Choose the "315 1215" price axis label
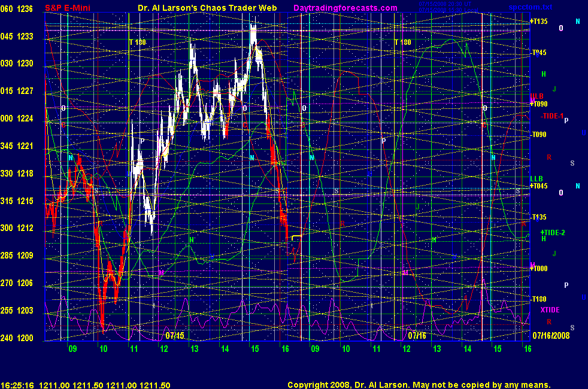Screen dimensions: 588x389 point(17,201)
